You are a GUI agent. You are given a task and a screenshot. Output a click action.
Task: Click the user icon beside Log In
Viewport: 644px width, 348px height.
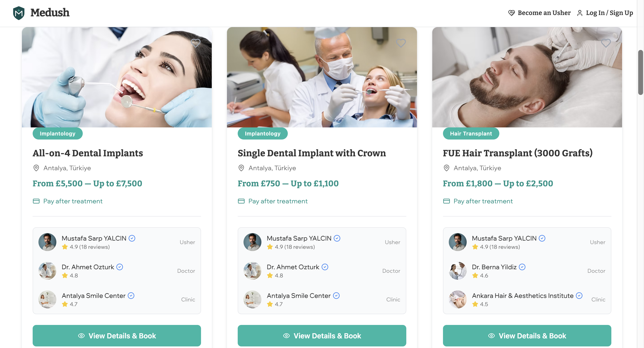(580, 13)
